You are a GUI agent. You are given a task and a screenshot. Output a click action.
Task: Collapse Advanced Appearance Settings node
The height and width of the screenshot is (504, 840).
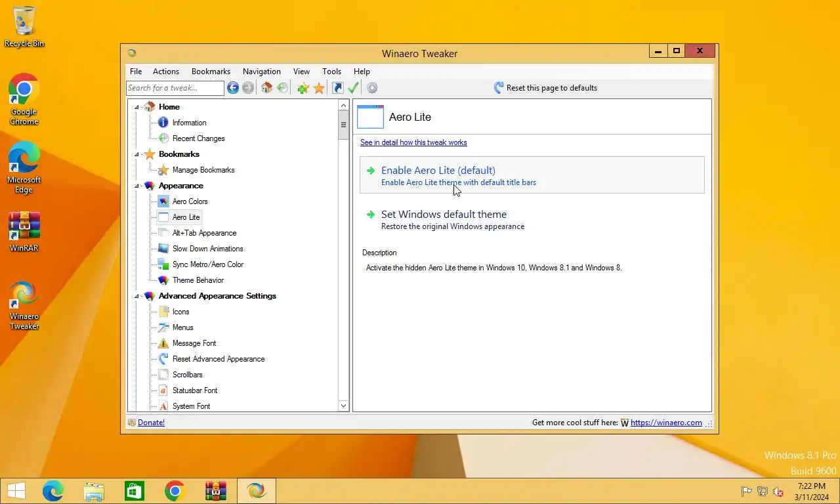click(137, 296)
